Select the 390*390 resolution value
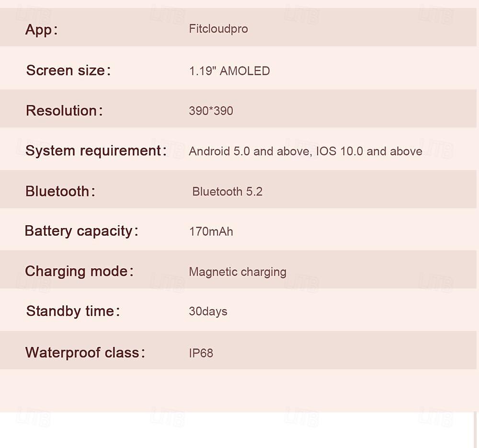This screenshot has height=448, width=479. (x=211, y=111)
